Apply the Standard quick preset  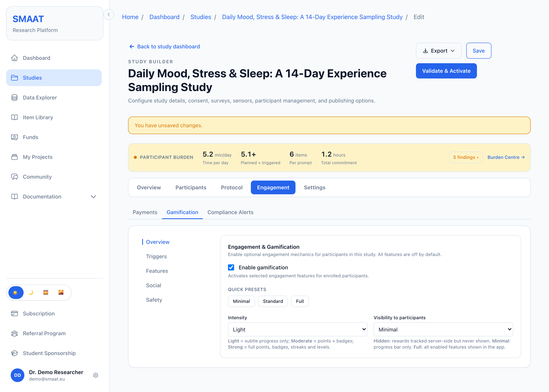tap(273, 301)
